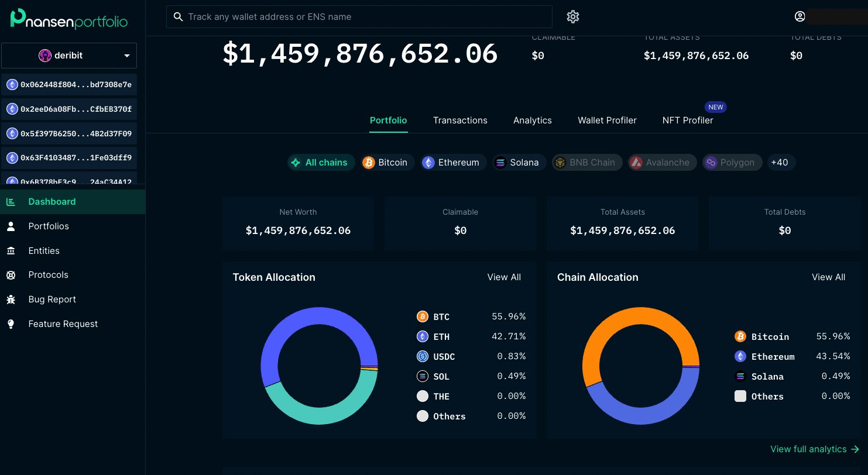Click the Total Assets summary card
The width and height of the screenshot is (868, 475).
(623, 223)
